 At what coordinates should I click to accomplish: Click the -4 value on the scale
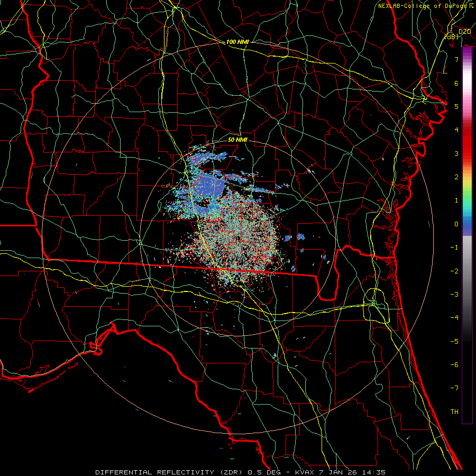[x=454, y=318]
